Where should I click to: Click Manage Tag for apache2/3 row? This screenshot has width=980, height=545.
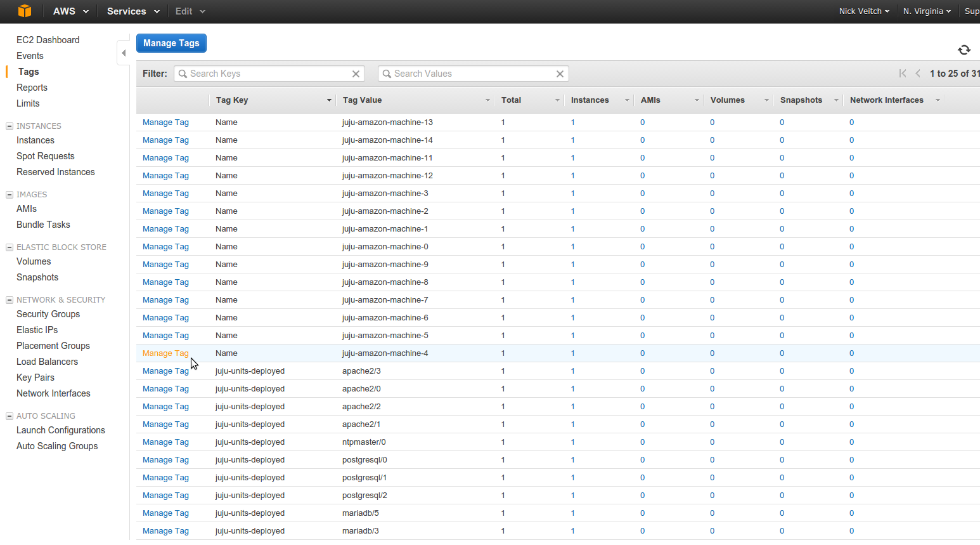click(165, 371)
